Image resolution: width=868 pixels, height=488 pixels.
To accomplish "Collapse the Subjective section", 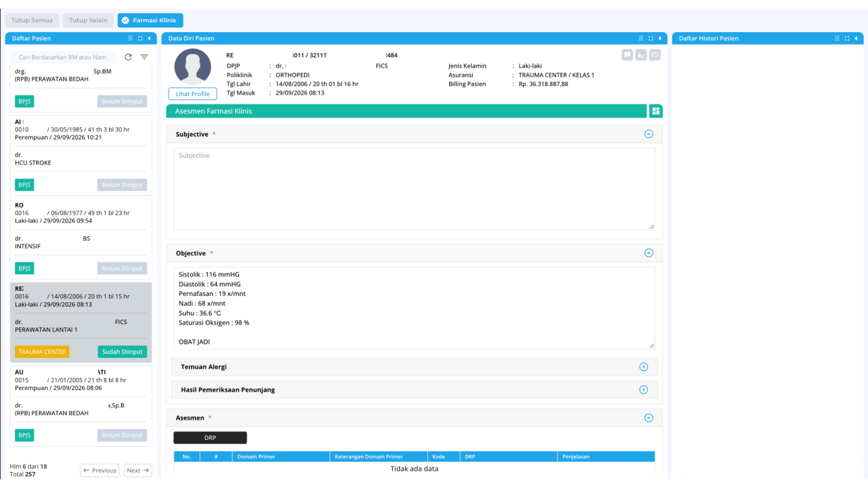I will [x=649, y=134].
